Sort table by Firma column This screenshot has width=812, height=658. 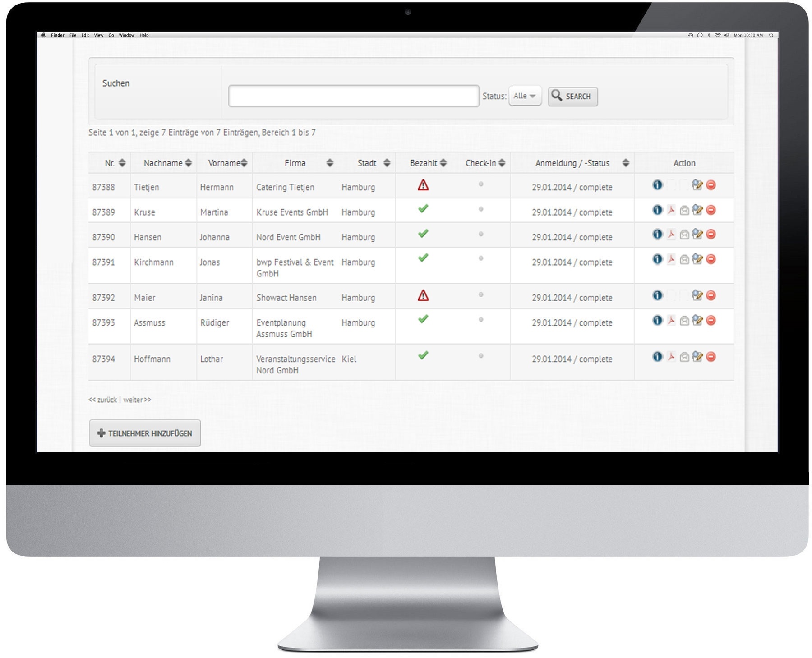pyautogui.click(x=330, y=163)
